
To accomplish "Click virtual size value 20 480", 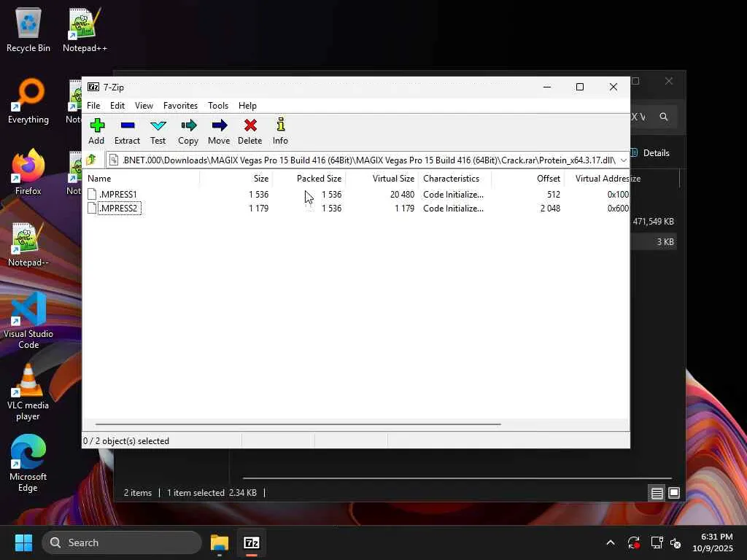I will tap(402, 194).
